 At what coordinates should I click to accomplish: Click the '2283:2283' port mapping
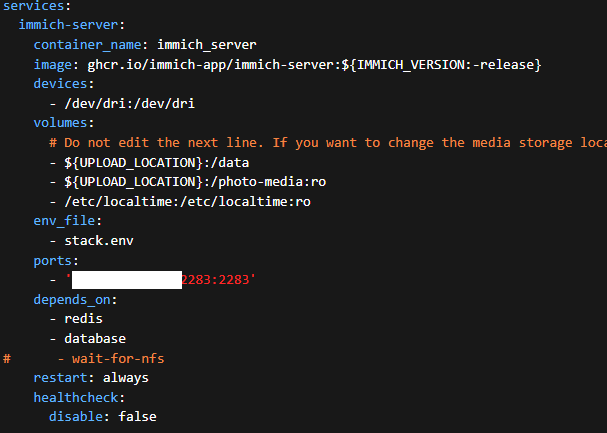(216, 279)
